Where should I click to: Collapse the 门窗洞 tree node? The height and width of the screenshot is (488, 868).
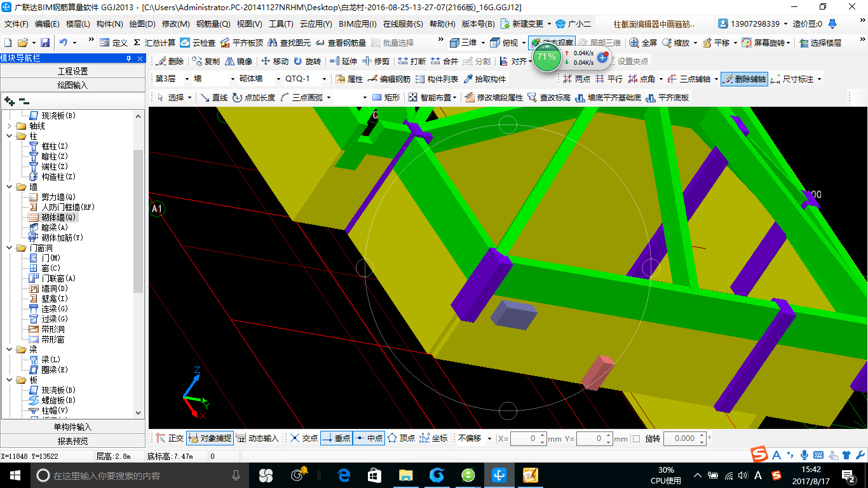coord(9,248)
